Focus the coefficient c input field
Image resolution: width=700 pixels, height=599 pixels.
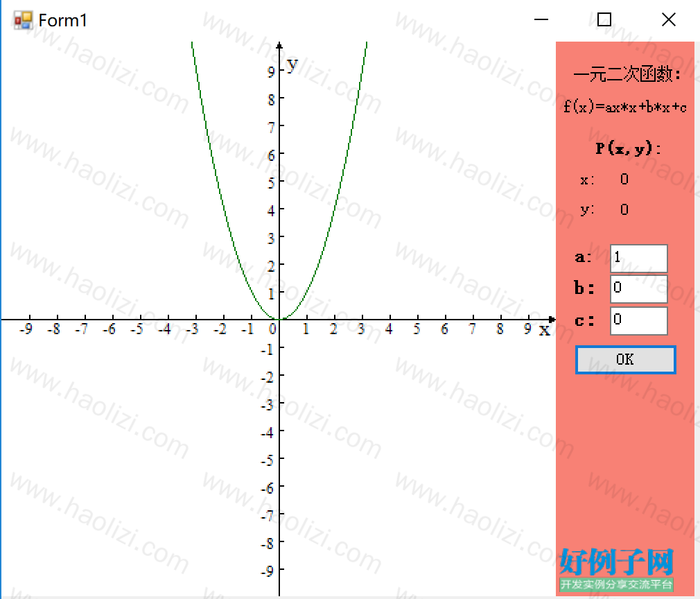639,321
